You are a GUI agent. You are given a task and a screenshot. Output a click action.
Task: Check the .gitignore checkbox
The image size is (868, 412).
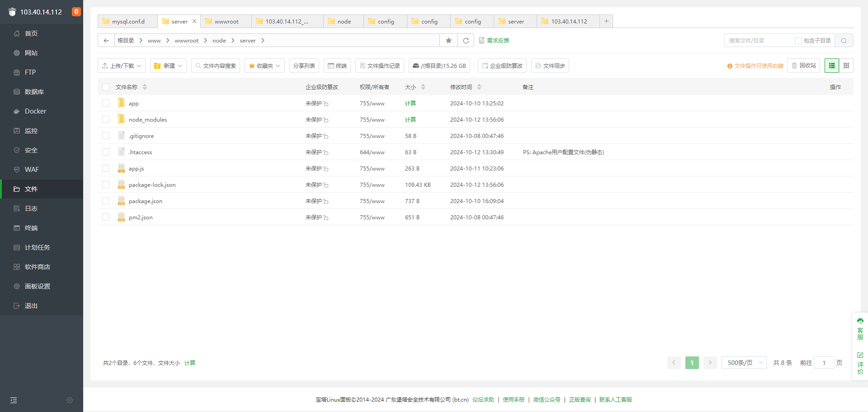point(106,136)
